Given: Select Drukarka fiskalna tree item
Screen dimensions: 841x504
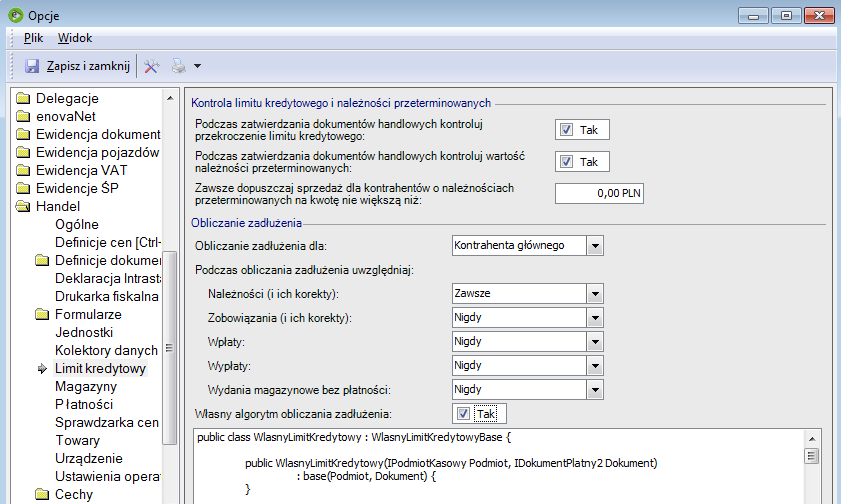Looking at the screenshot, I should (x=107, y=297).
